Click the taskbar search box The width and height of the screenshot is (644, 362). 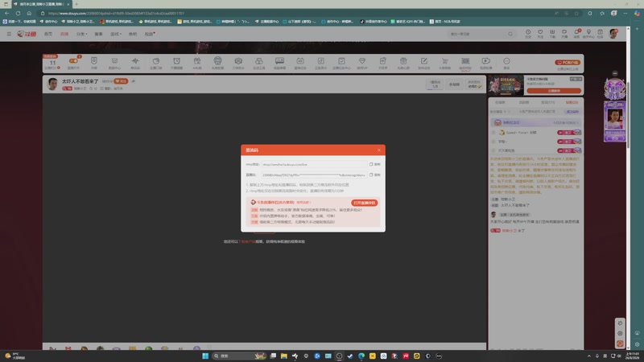pos(238,356)
